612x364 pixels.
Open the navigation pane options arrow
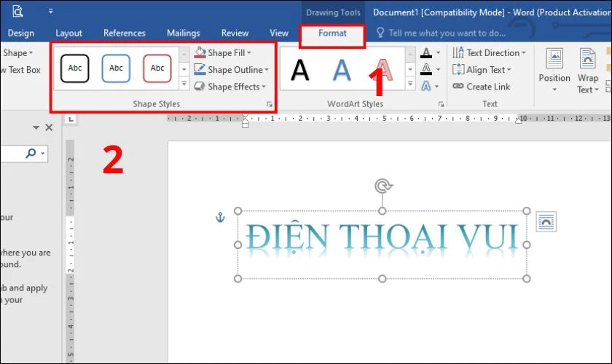pyautogui.click(x=36, y=127)
